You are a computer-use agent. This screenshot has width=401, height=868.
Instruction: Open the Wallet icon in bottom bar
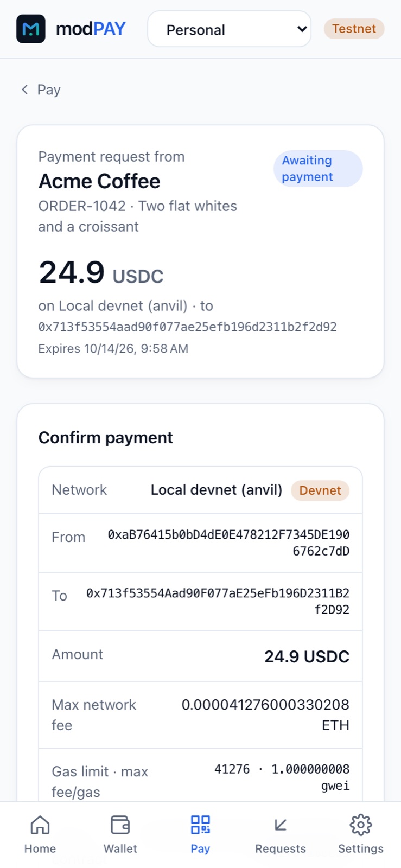120,825
